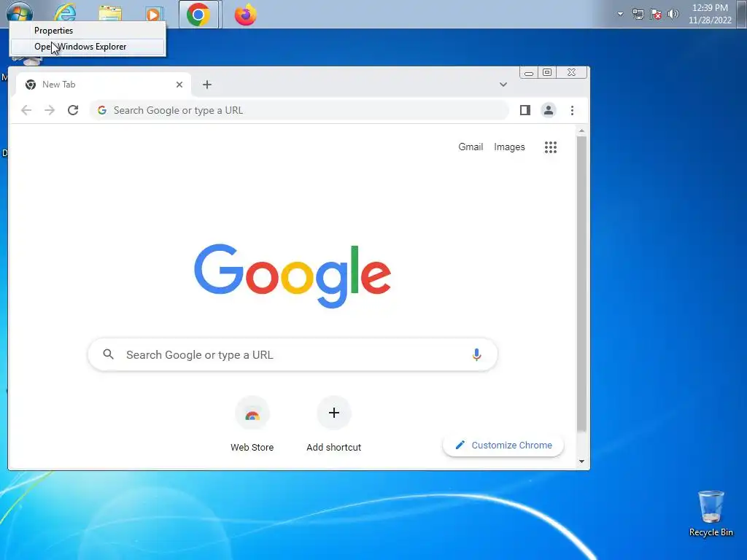Launch Windows Media Player from taskbar

click(x=153, y=15)
